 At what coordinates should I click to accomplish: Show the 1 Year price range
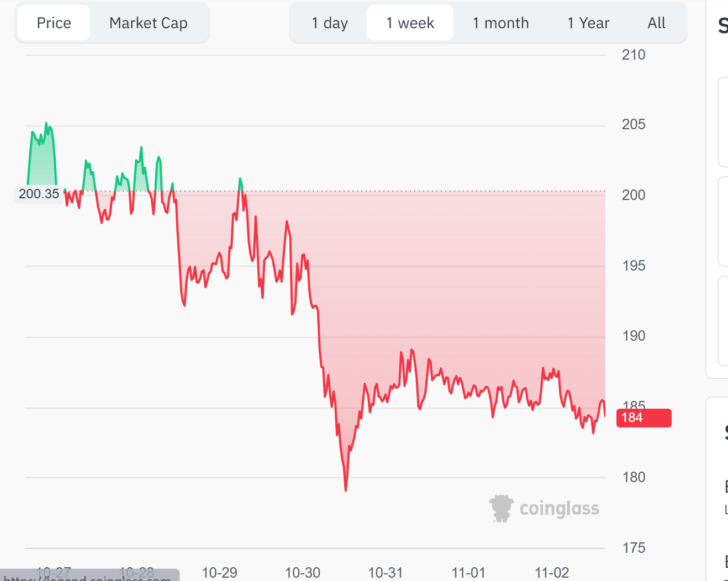coord(588,23)
